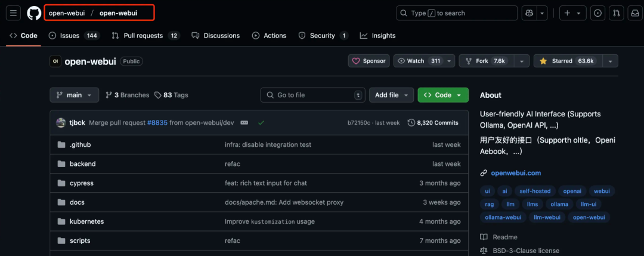Expand commit message ellipsis button
The height and width of the screenshot is (256, 644).
244,122
